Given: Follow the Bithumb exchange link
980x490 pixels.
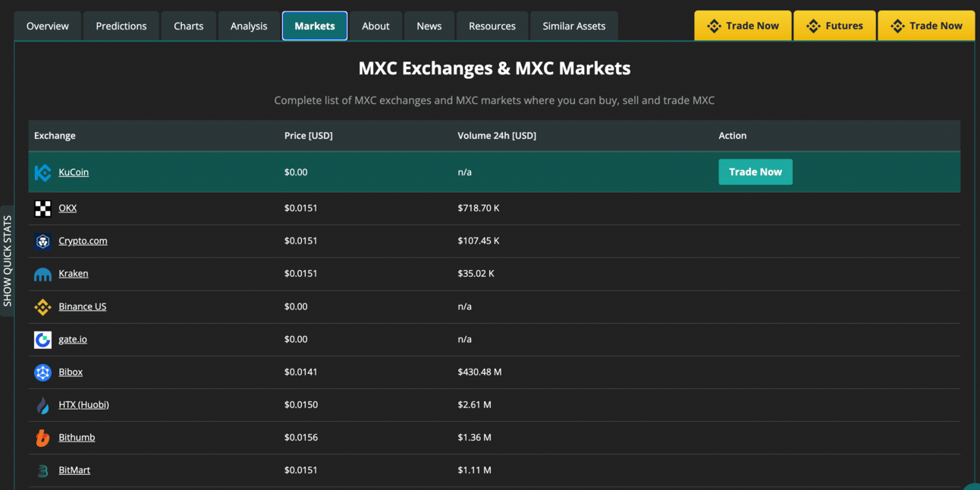Looking at the screenshot, I should [x=77, y=438].
